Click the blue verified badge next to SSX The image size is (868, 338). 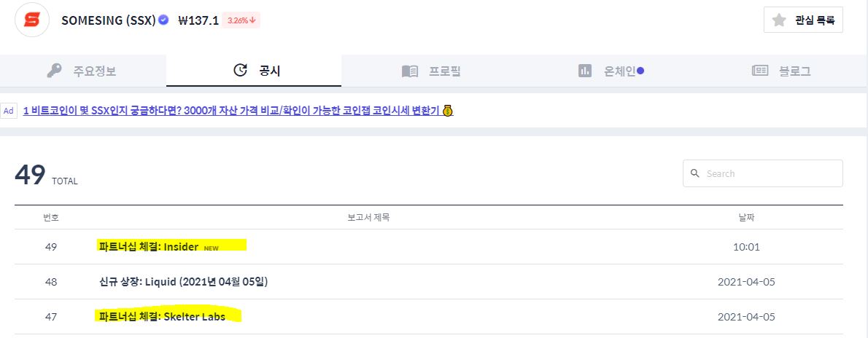(163, 20)
